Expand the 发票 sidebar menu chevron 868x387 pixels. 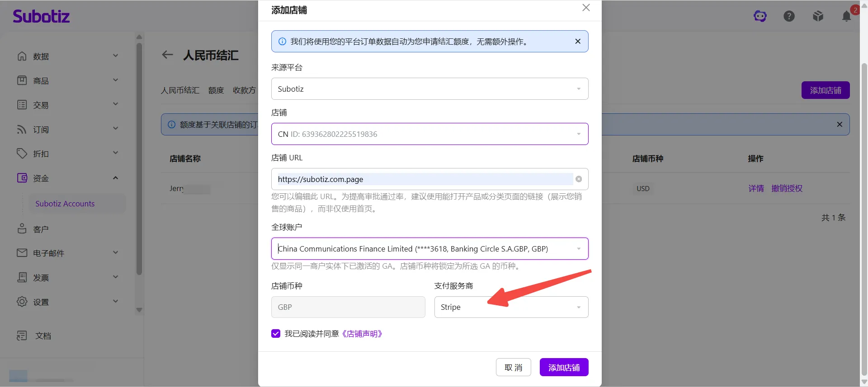click(116, 277)
